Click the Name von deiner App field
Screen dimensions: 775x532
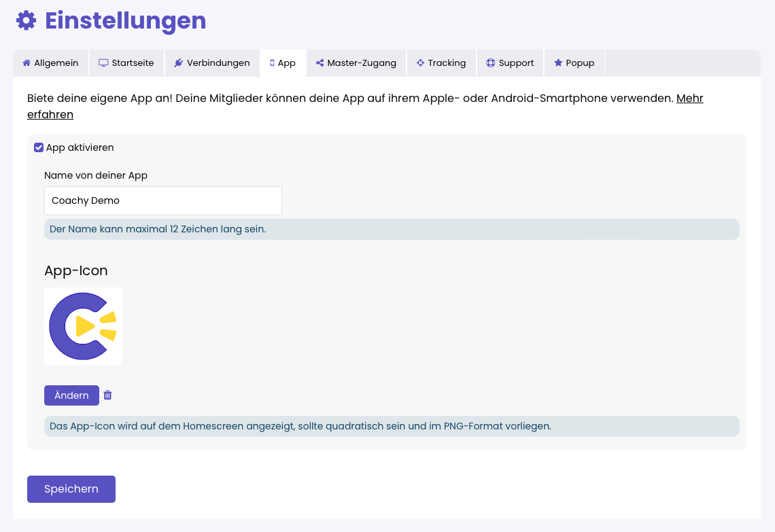click(x=163, y=200)
